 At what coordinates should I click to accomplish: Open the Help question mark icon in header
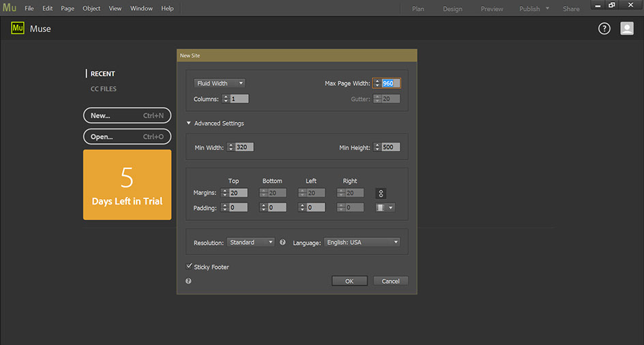pyautogui.click(x=604, y=29)
